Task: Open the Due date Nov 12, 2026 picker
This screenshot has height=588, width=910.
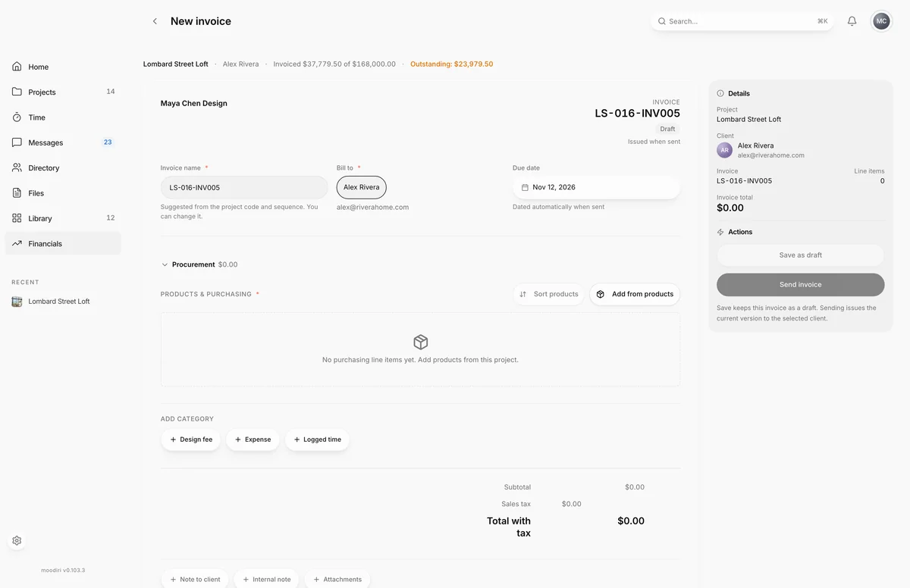Action: (x=596, y=187)
